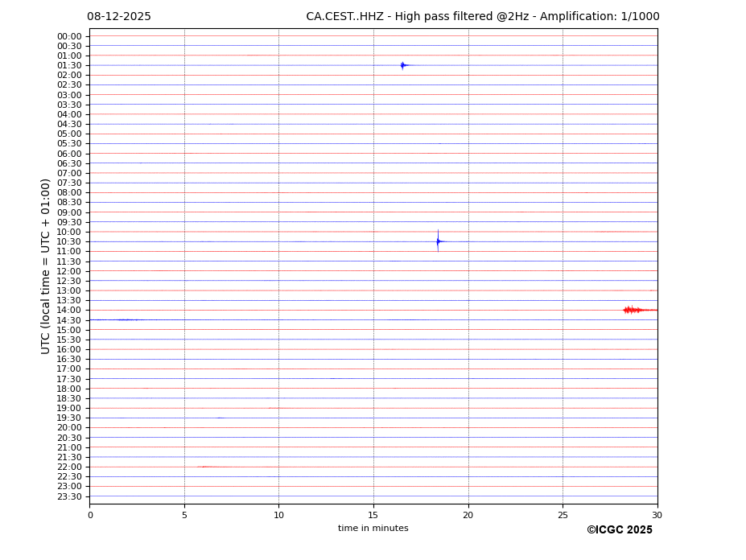Select the 18:00 time row label
The image size is (746, 560).
coord(69,389)
